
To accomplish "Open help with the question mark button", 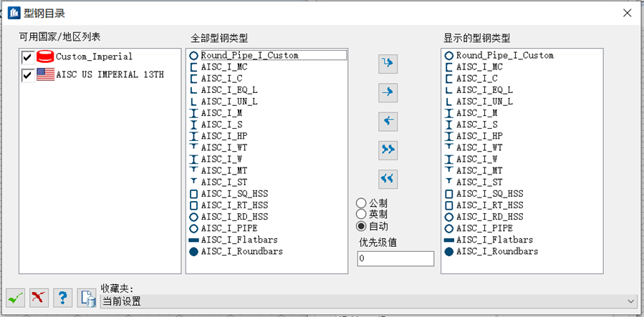I will pyautogui.click(x=63, y=298).
